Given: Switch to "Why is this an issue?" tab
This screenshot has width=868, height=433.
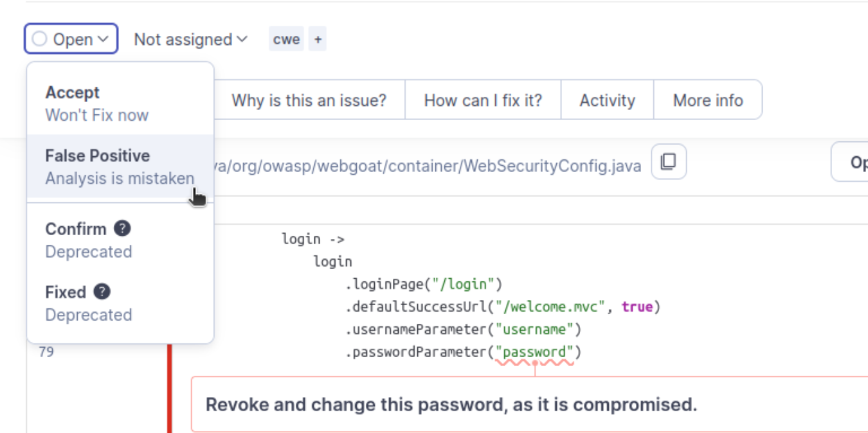Looking at the screenshot, I should point(309,100).
